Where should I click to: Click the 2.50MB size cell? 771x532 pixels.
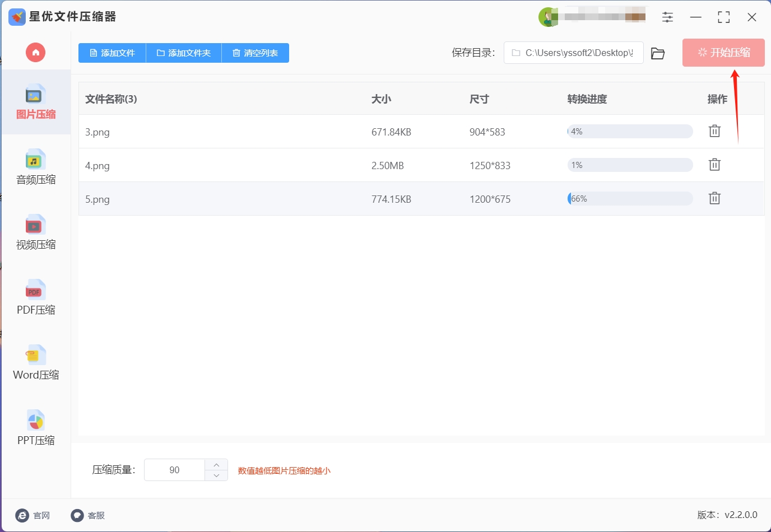(388, 166)
